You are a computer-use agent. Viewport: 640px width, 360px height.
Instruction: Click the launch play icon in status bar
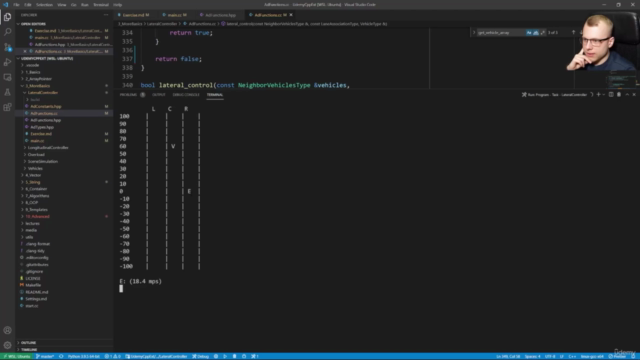click(x=225, y=356)
